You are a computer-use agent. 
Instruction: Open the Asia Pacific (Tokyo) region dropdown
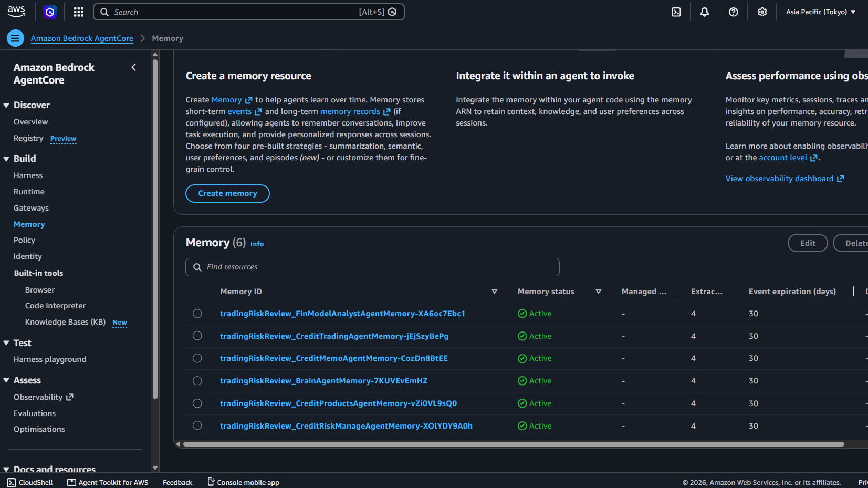[821, 12]
